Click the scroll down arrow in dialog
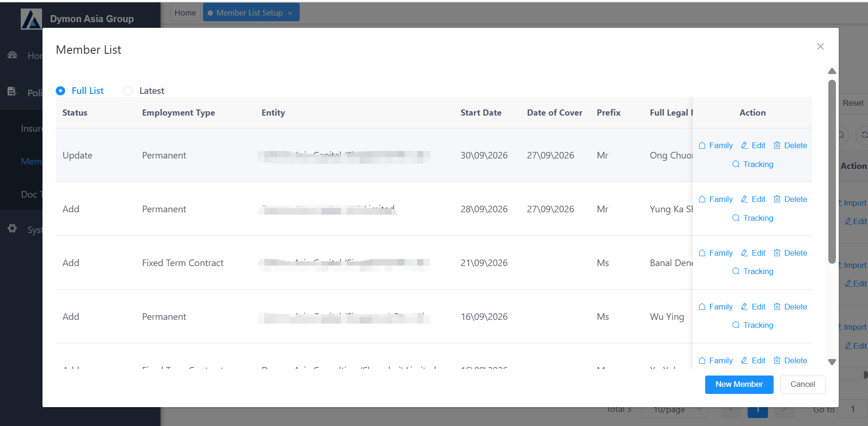This screenshot has width=868, height=426. click(832, 362)
